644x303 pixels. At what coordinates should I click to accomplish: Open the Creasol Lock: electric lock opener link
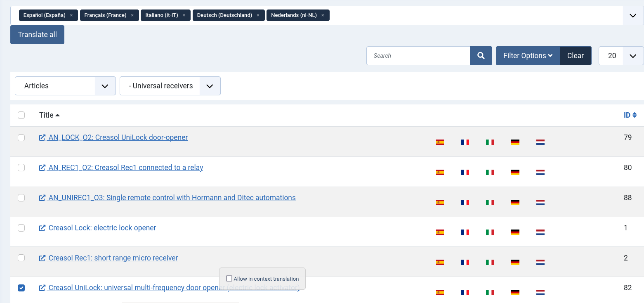click(102, 228)
